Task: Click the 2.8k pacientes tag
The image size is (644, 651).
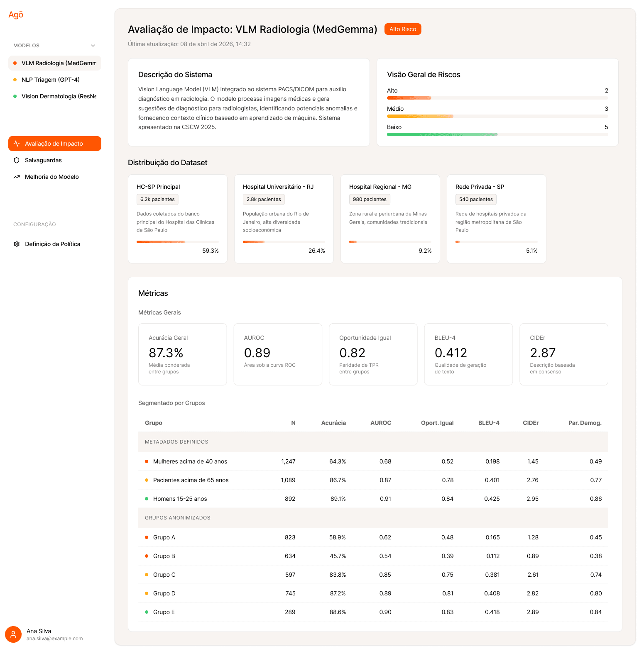Action: click(x=264, y=199)
